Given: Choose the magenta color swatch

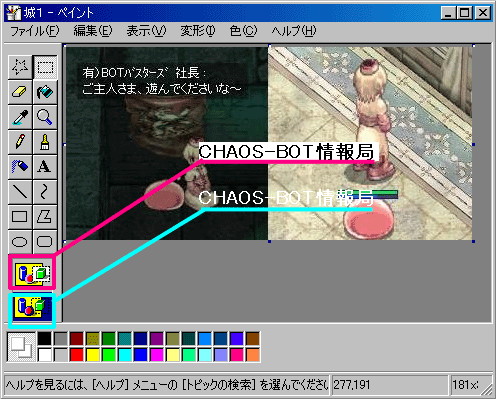Looking at the screenshot, I should (157, 355).
